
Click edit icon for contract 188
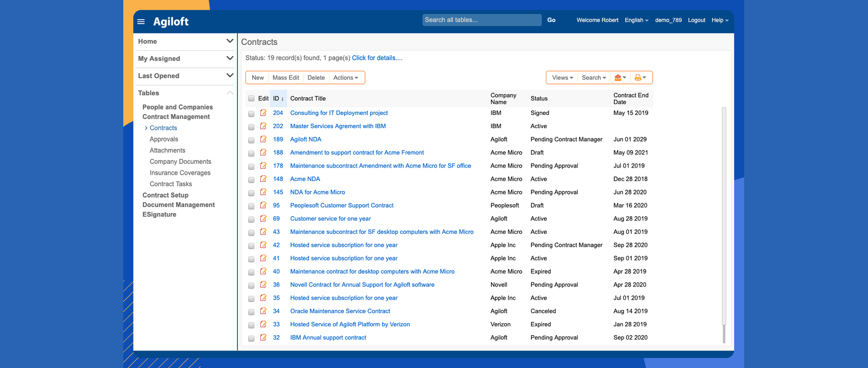[x=263, y=152]
